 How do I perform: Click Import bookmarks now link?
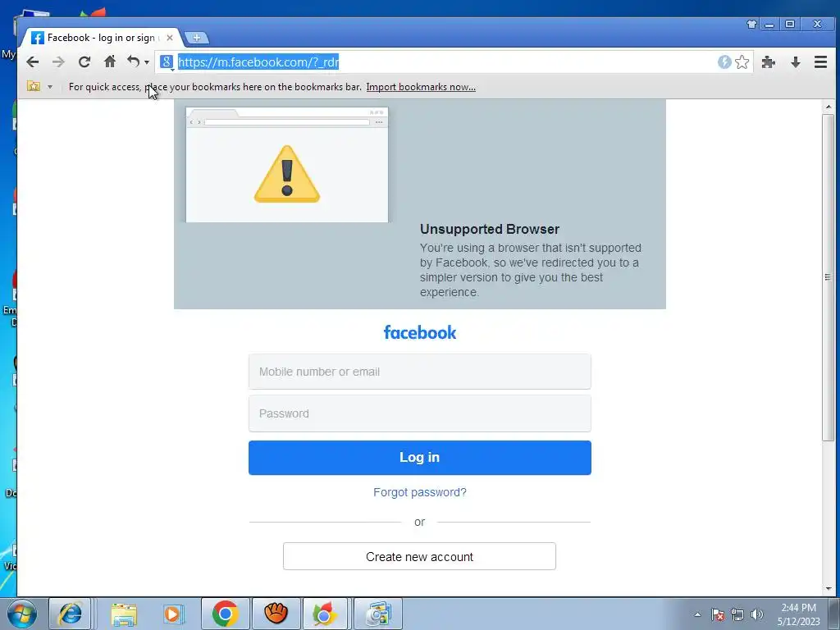[421, 87]
